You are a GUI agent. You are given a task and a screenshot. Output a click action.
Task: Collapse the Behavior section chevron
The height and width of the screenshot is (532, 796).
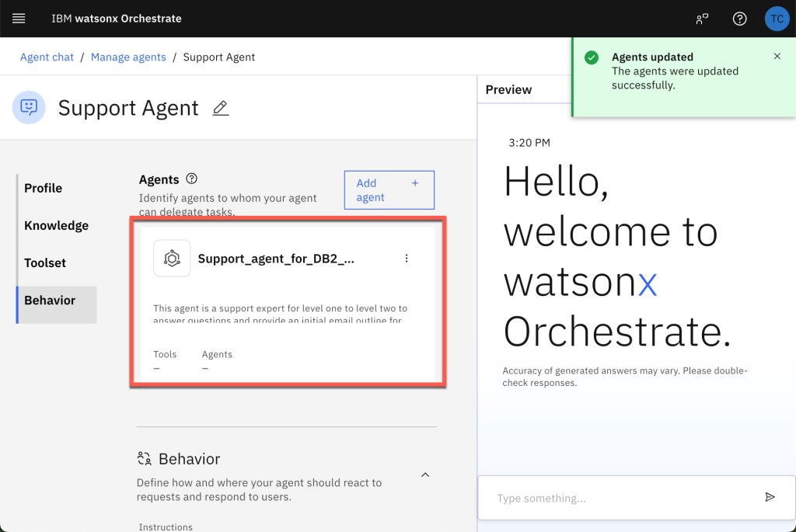coord(425,475)
